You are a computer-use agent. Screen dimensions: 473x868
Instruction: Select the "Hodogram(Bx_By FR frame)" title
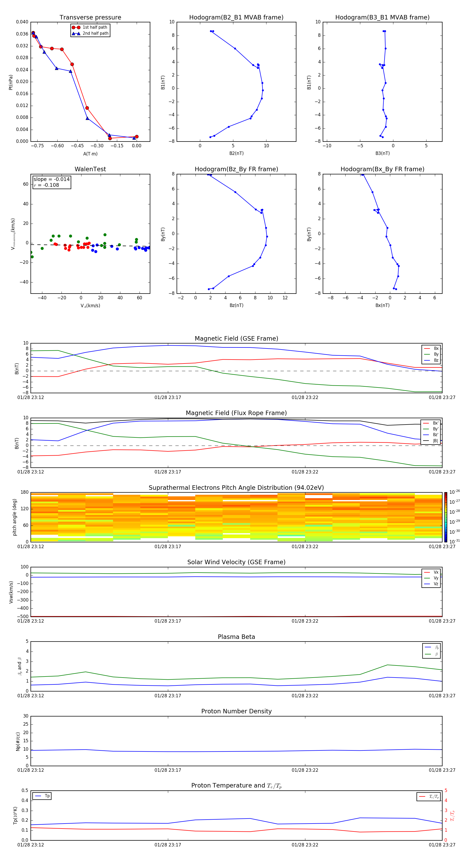[x=382, y=169]
